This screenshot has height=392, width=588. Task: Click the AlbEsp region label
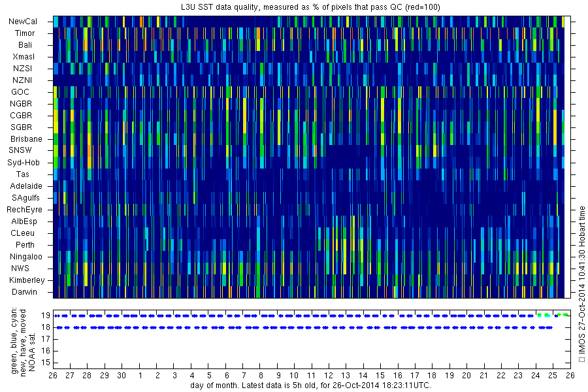click(x=24, y=221)
